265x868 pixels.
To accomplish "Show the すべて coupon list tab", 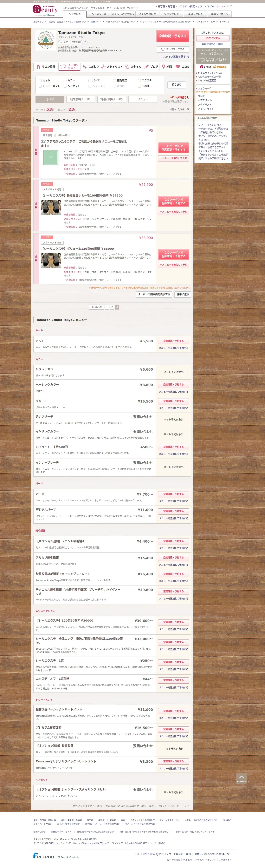I will pyautogui.click(x=50, y=99).
